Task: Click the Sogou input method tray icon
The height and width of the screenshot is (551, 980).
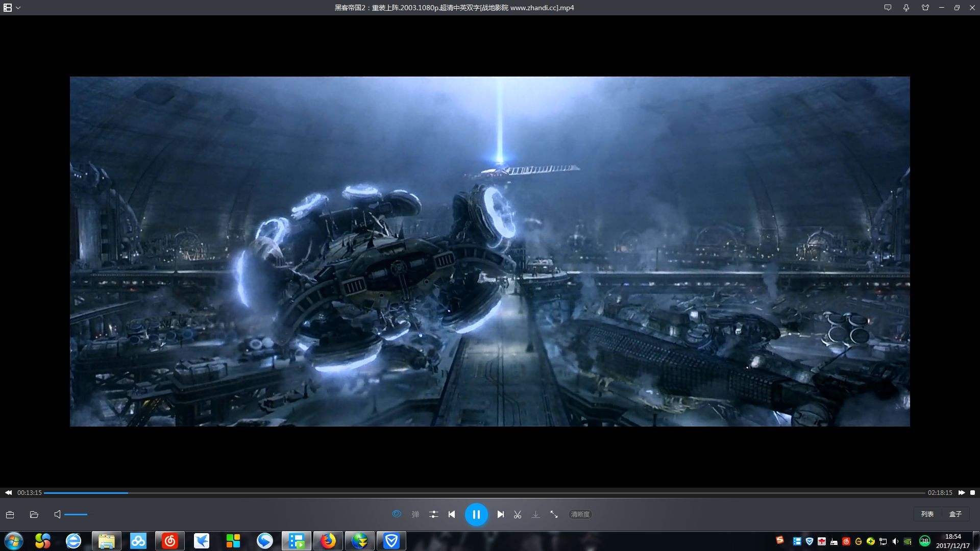Action: click(x=779, y=540)
